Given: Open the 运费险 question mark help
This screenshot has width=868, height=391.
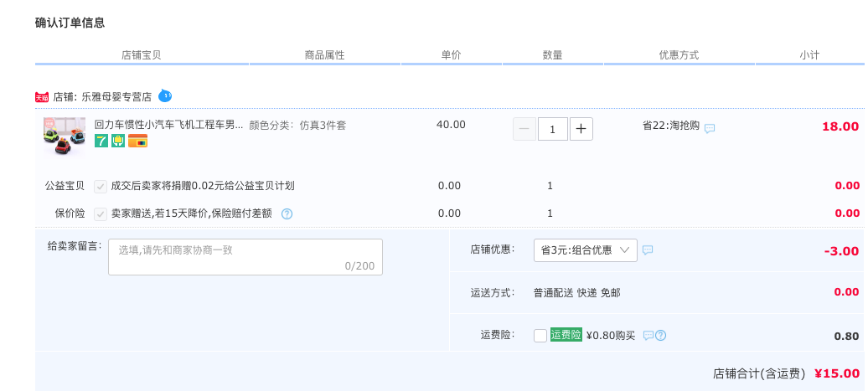Looking at the screenshot, I should (x=660, y=335).
